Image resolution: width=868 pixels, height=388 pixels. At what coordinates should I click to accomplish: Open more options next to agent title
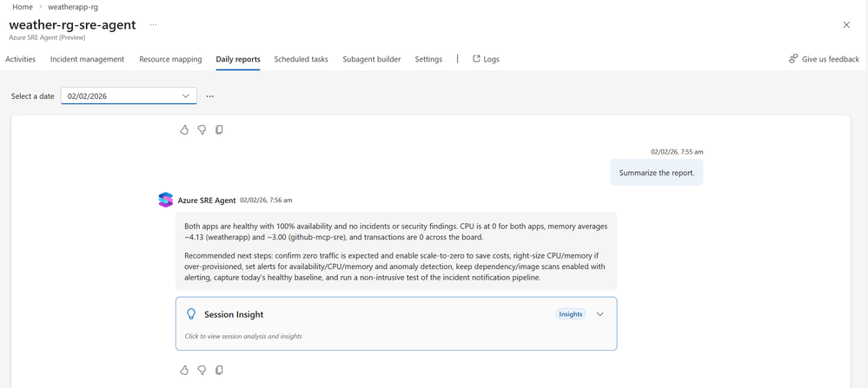click(153, 25)
